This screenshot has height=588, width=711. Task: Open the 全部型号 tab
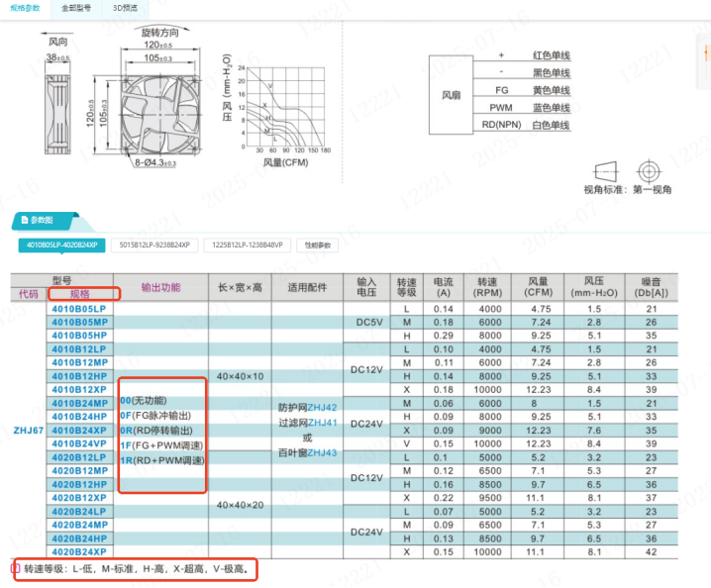tap(76, 8)
